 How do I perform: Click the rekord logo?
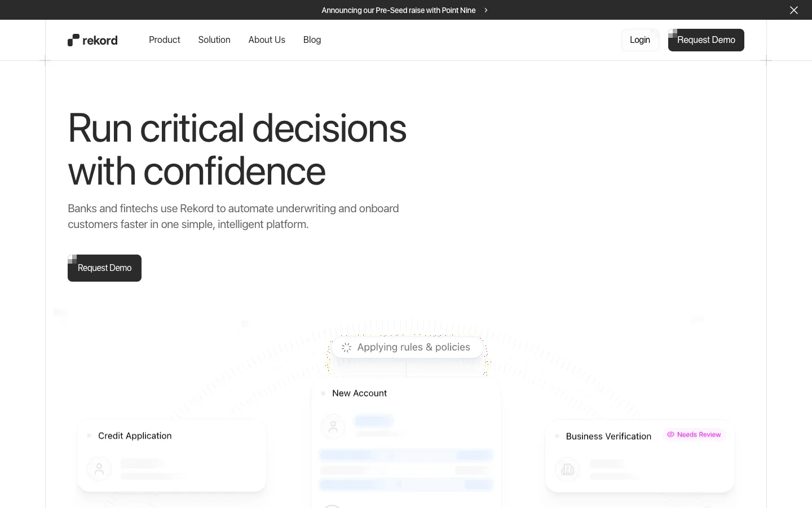tap(92, 40)
